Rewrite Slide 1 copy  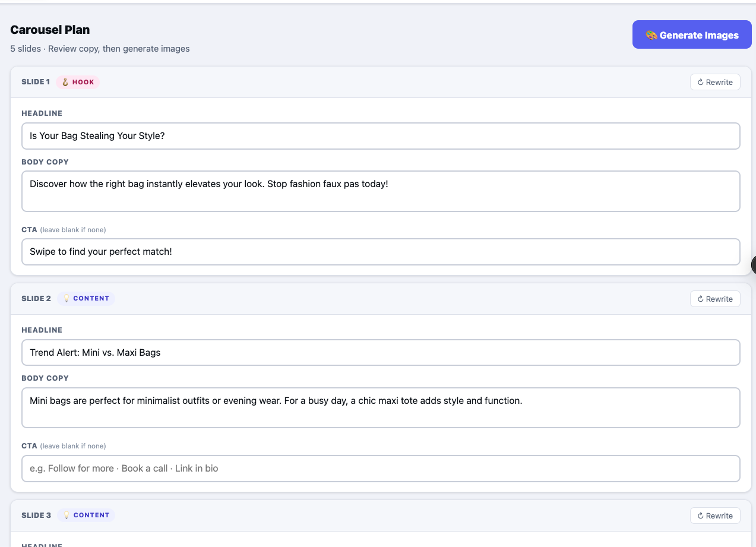tap(715, 82)
